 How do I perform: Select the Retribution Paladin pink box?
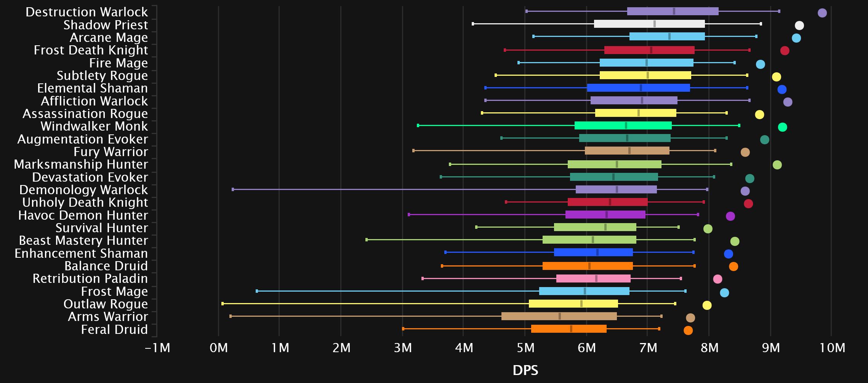pyautogui.click(x=593, y=279)
